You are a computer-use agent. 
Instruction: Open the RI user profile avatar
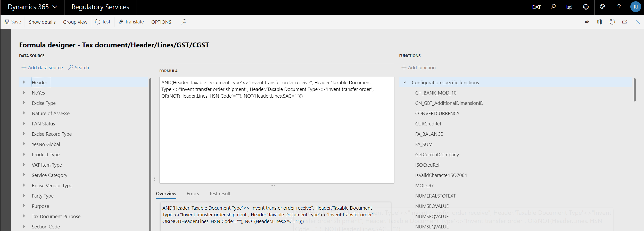coord(635,7)
